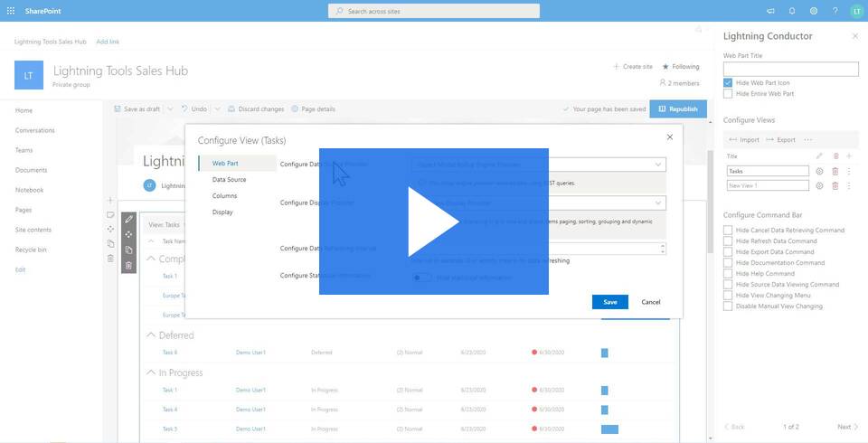Click Next in the Lightning Conductor panel

coord(848,427)
